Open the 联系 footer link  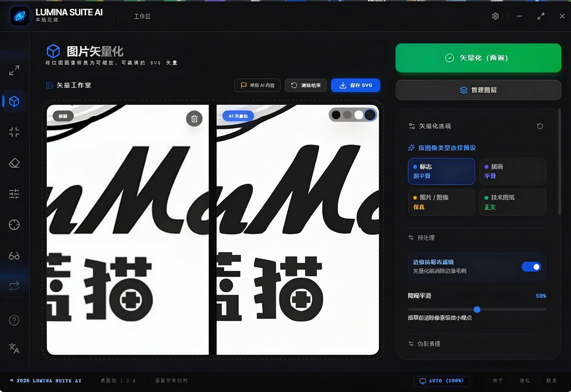coord(551,381)
